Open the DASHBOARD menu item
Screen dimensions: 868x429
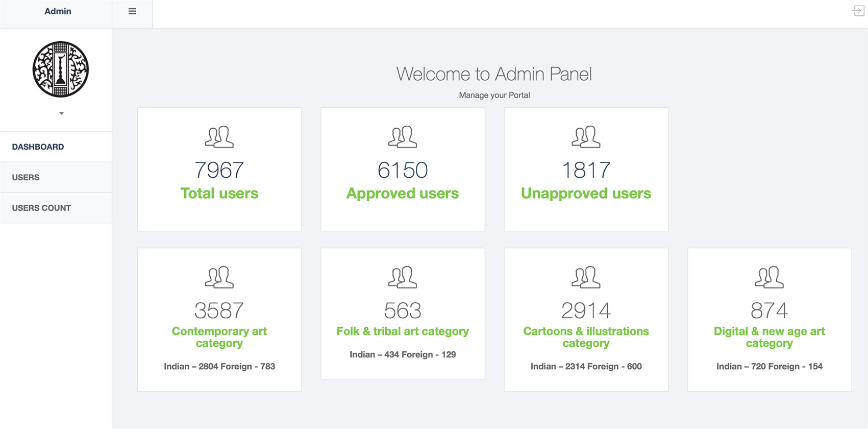tap(56, 147)
